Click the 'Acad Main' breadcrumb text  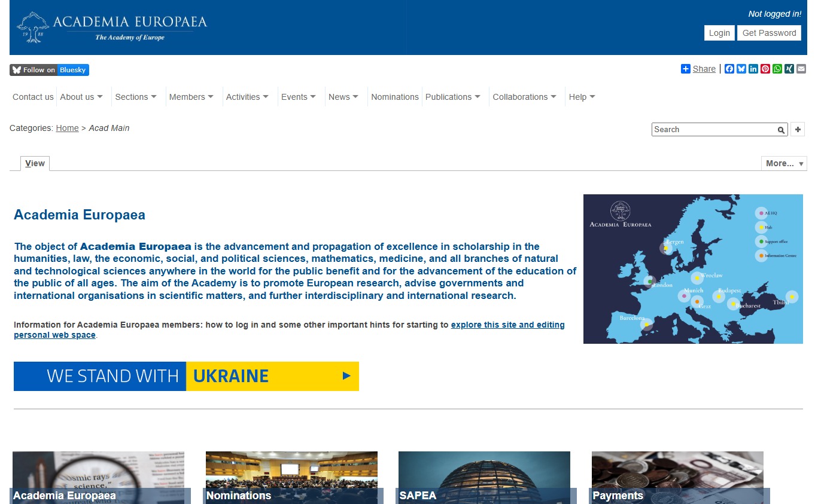109,128
